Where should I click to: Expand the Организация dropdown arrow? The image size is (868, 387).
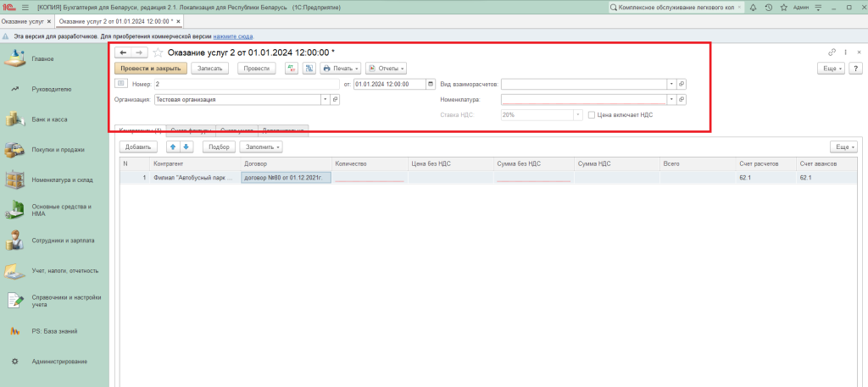point(324,99)
